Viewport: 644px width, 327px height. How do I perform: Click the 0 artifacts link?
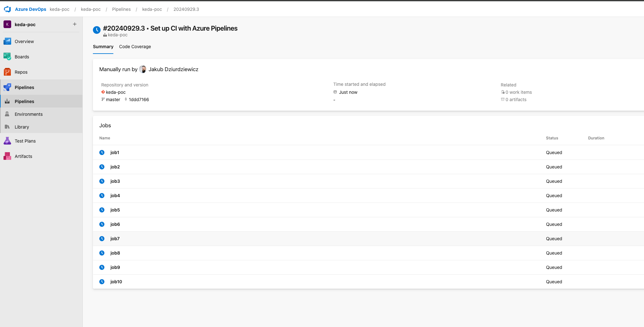[516, 100]
